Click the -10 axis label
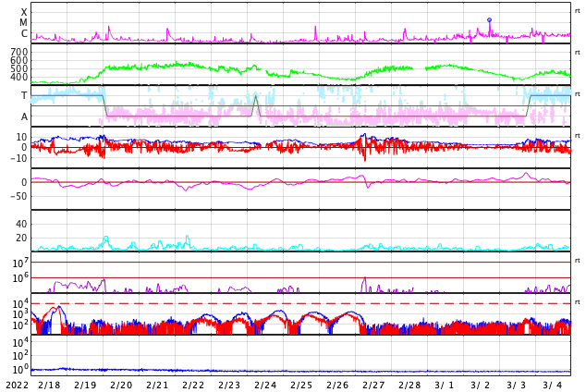The height and width of the screenshot is (392, 586). click(19, 158)
